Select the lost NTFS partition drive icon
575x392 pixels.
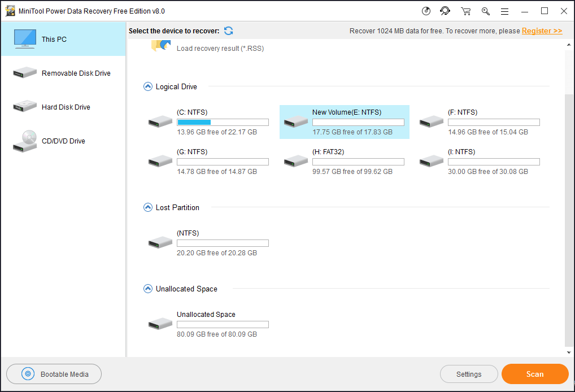160,242
